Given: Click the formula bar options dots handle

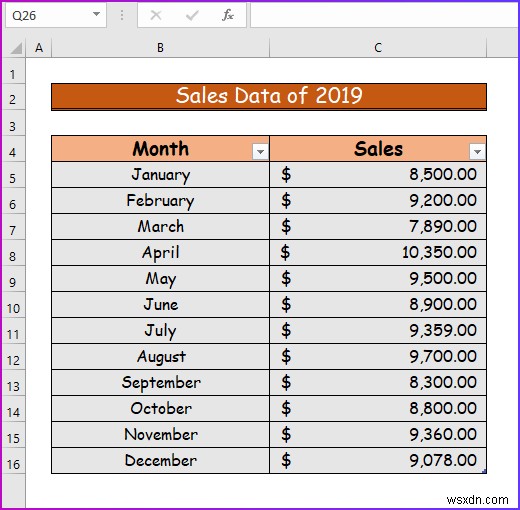Looking at the screenshot, I should tap(122, 15).
